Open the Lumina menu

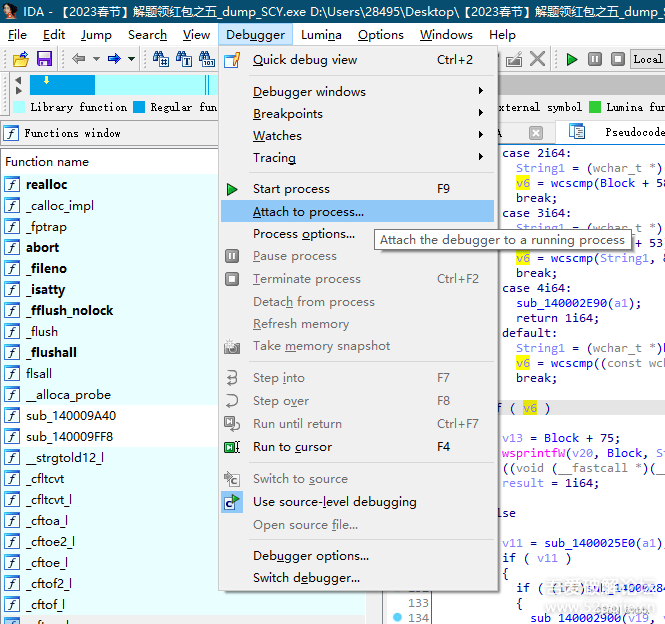click(x=321, y=35)
